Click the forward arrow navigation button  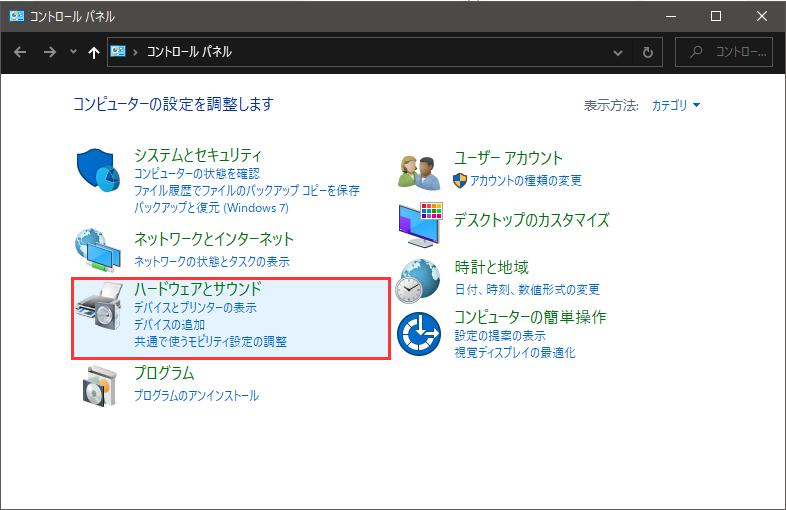pyautogui.click(x=50, y=52)
